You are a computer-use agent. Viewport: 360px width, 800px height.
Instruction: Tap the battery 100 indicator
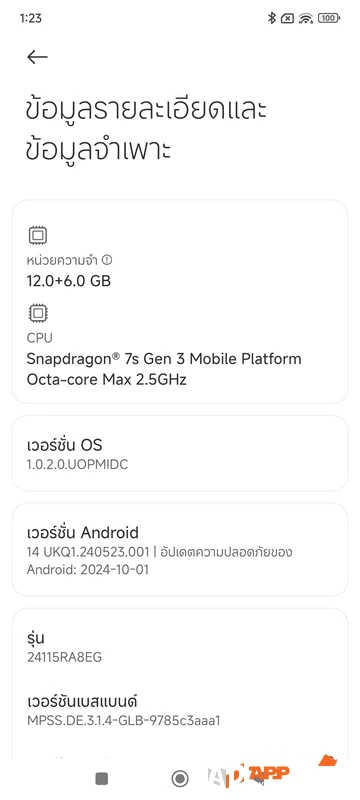[x=329, y=18]
